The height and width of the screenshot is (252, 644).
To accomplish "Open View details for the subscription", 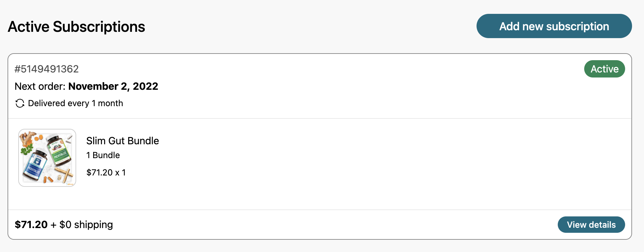I will coord(591,225).
